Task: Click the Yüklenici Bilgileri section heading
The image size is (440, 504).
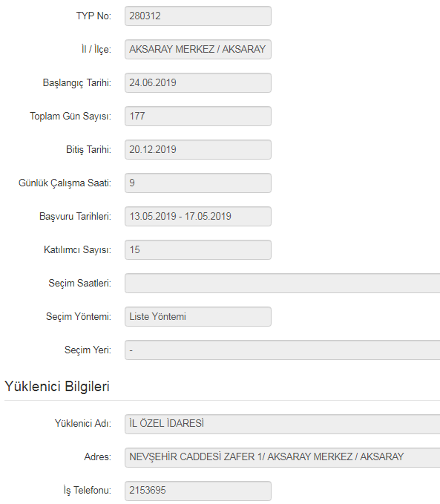Action: 57,387
